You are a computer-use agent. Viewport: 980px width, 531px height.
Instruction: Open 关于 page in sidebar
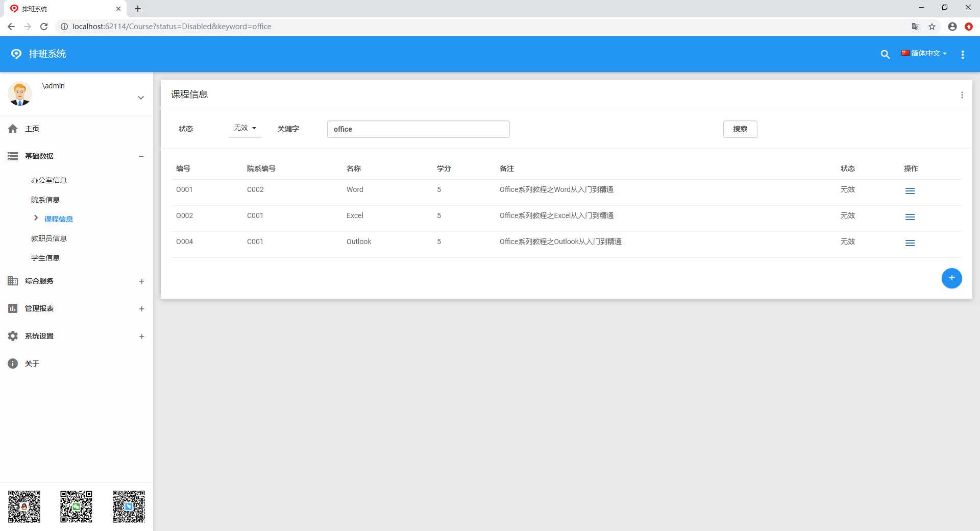point(32,364)
